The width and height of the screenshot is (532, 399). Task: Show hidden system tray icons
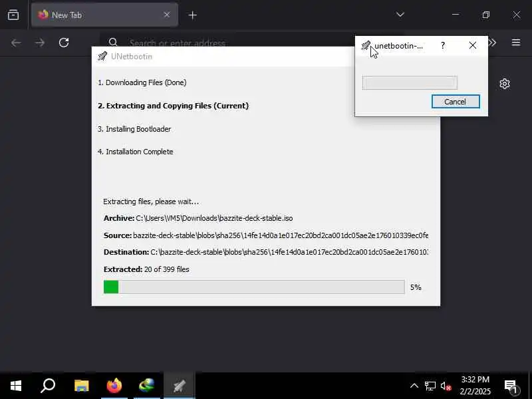tap(414, 386)
